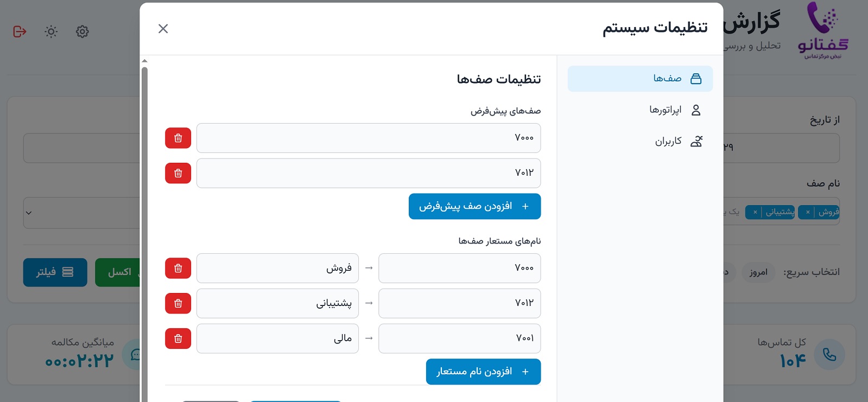The height and width of the screenshot is (402, 868).
Task: Open the settings gear icon
Action: (82, 31)
